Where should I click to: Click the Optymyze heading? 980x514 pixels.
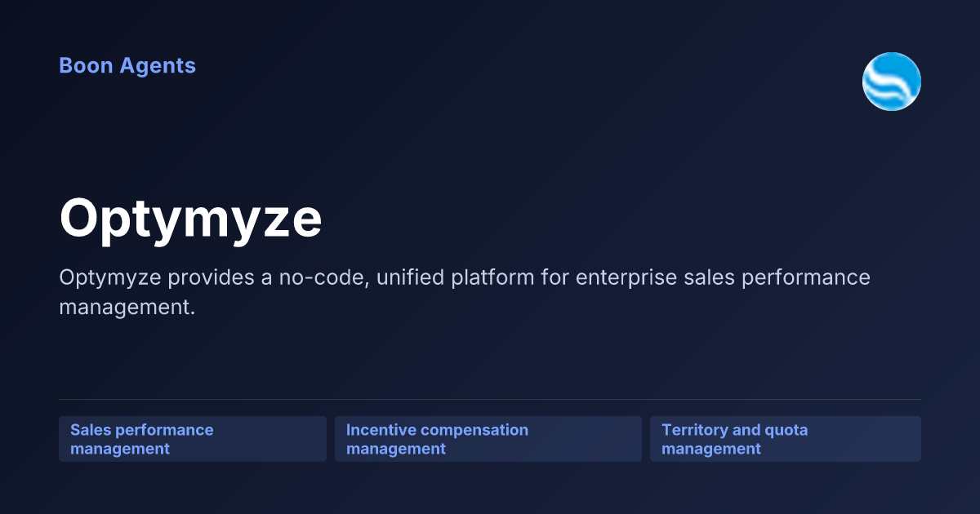click(191, 219)
